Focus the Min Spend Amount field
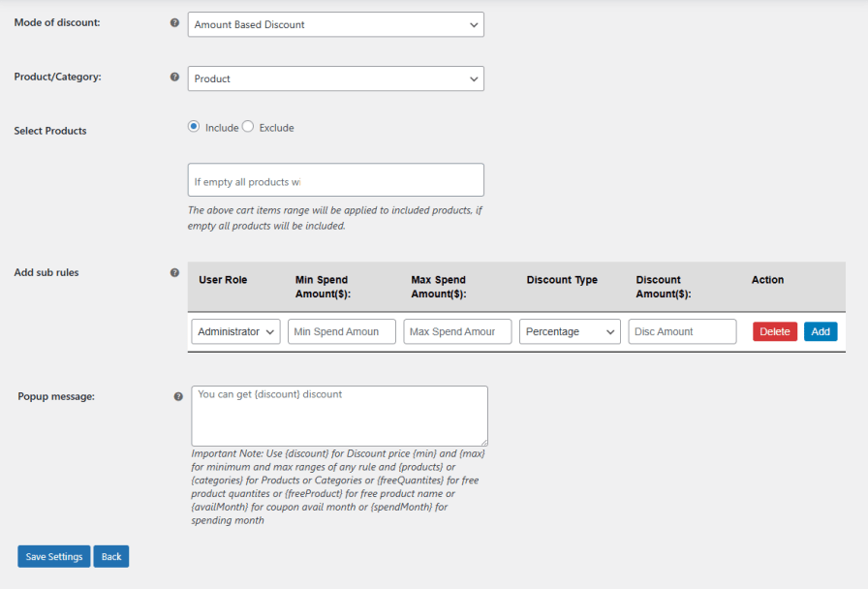This screenshot has width=868, height=589. (x=341, y=331)
